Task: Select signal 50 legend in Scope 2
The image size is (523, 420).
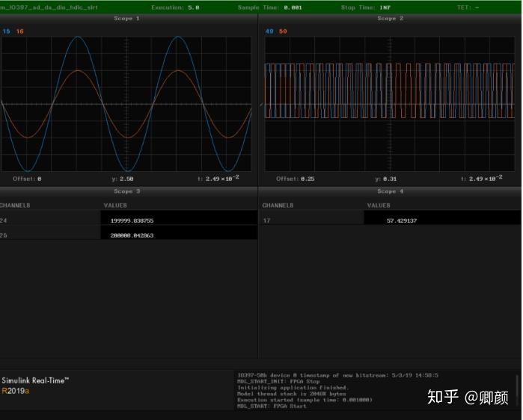Action: click(283, 31)
